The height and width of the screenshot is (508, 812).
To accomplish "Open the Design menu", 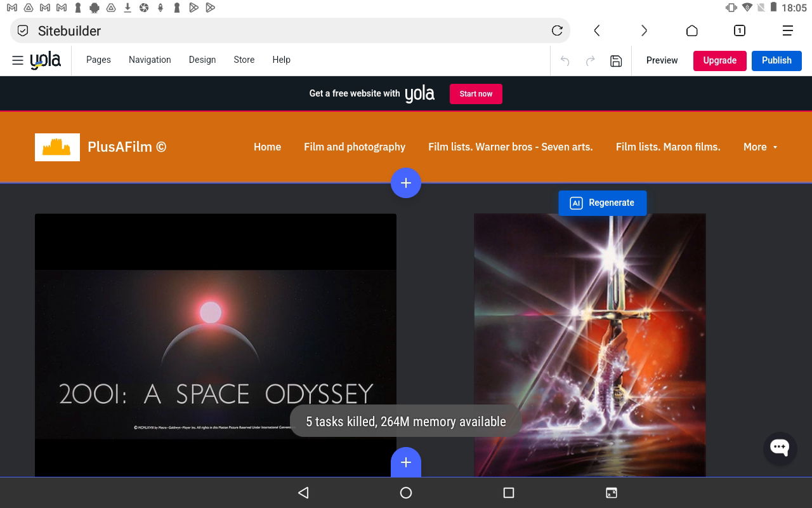I will pos(202,60).
